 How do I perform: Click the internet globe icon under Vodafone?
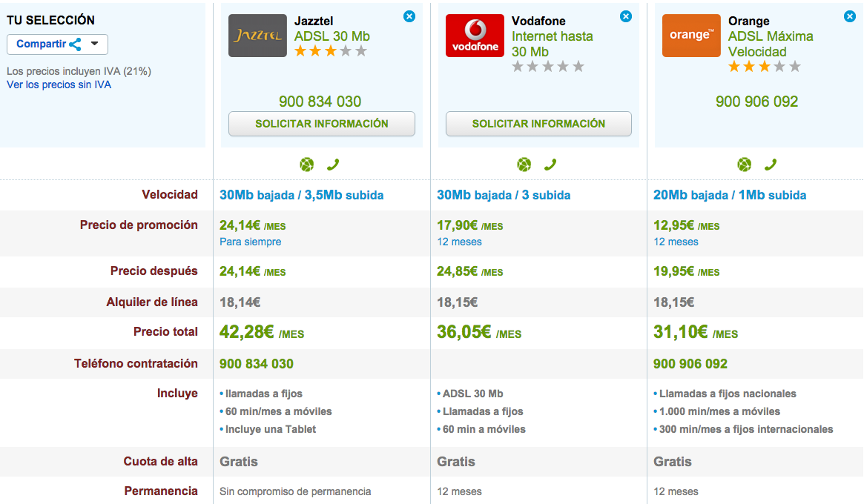point(524,164)
